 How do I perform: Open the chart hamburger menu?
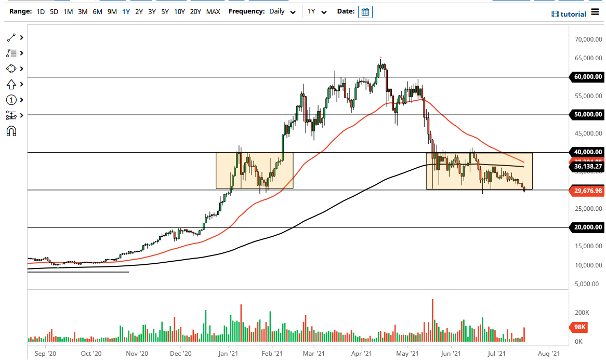tap(596, 12)
